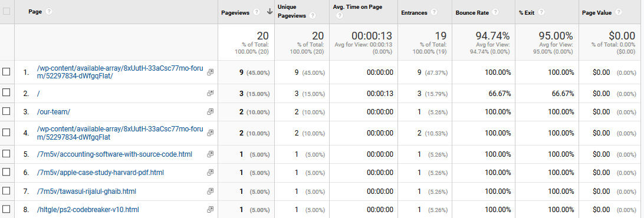
Task: Tick checkbox for row 4
Action: (6, 132)
